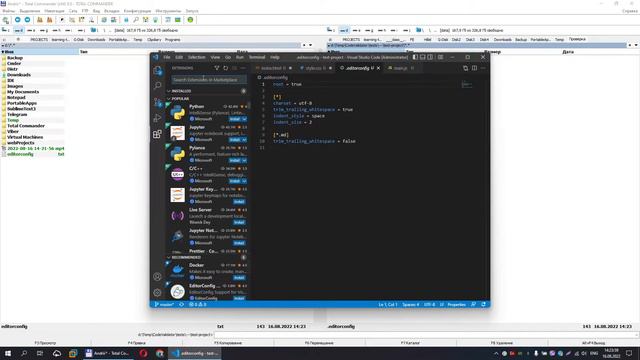Viewport: 640px width, 360px height.
Task: Click the filter extensions icon
Action: coord(217,68)
